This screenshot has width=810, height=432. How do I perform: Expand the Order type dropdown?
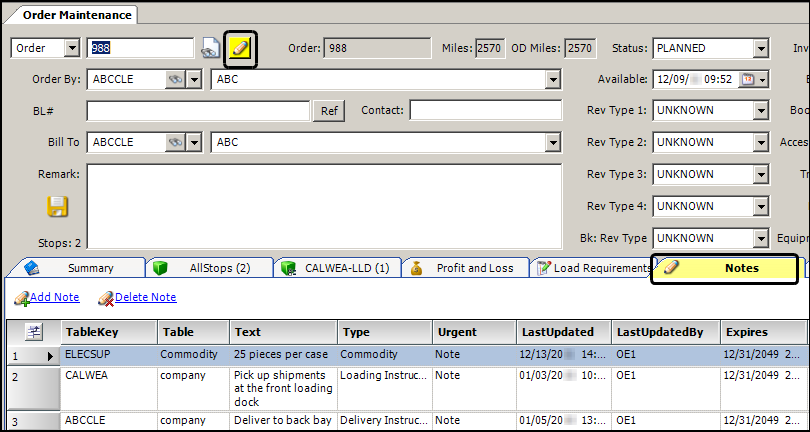click(x=71, y=48)
